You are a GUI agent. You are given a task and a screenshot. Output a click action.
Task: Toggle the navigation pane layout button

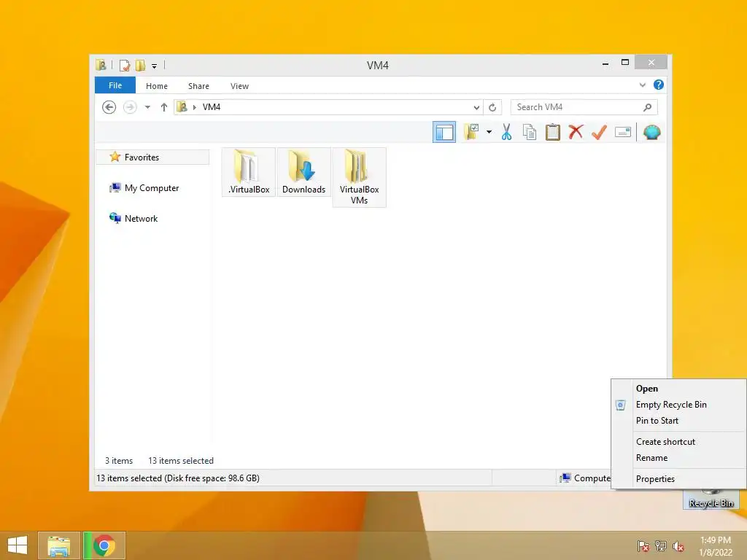click(444, 132)
